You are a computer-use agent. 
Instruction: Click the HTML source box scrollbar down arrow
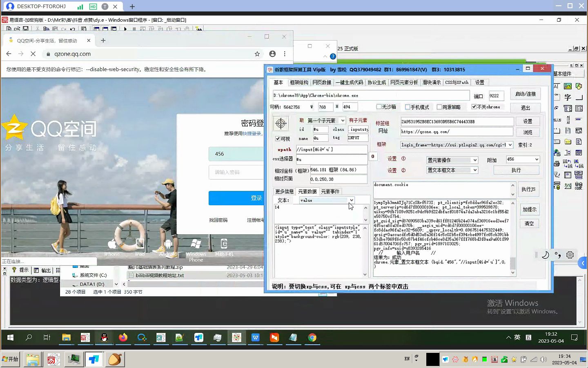[x=365, y=274]
